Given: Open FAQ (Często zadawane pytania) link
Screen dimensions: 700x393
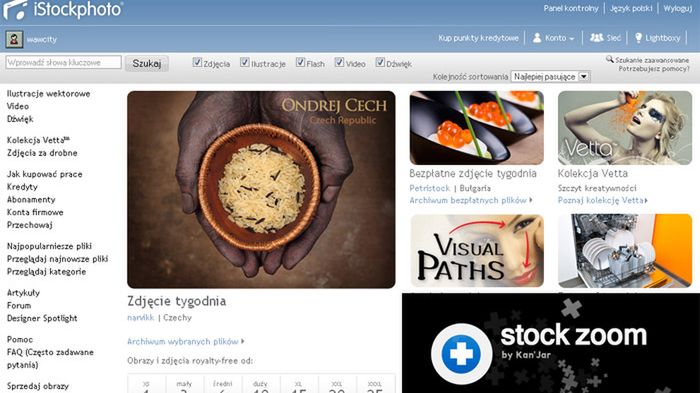Looking at the screenshot, I should click(x=50, y=359).
